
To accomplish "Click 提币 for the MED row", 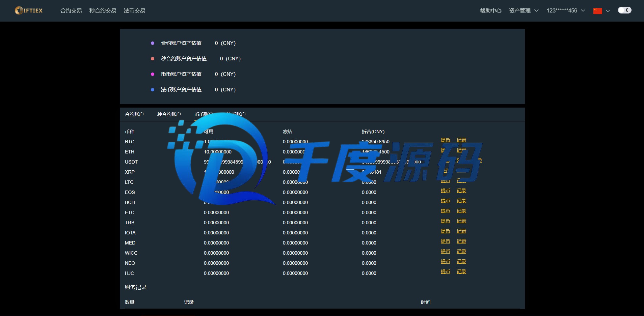I will (x=445, y=241).
